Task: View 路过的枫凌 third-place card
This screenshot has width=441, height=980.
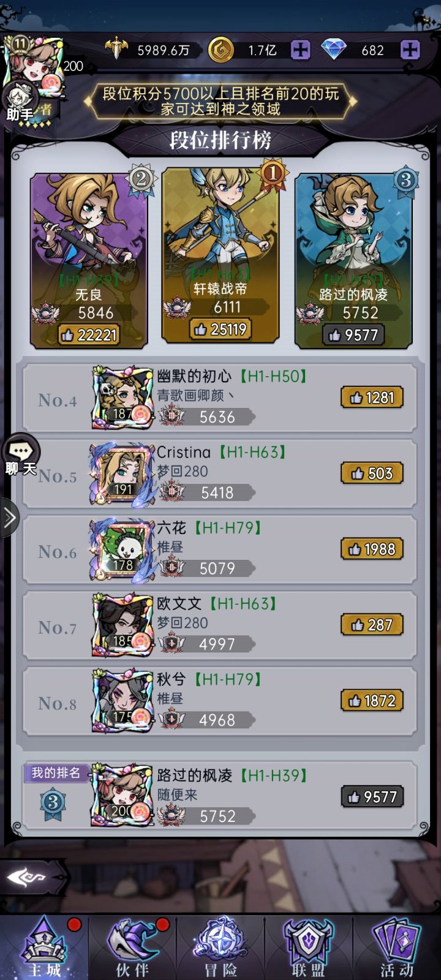Action: point(353,260)
